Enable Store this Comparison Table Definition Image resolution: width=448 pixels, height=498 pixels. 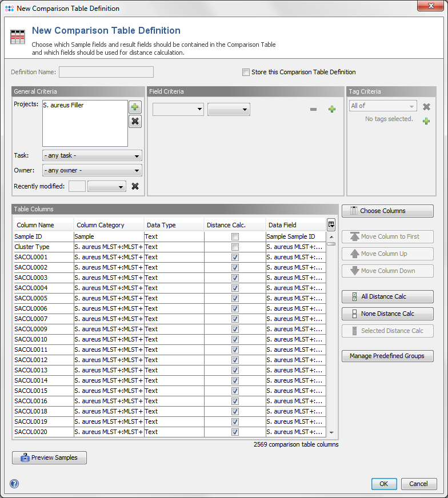246,72
